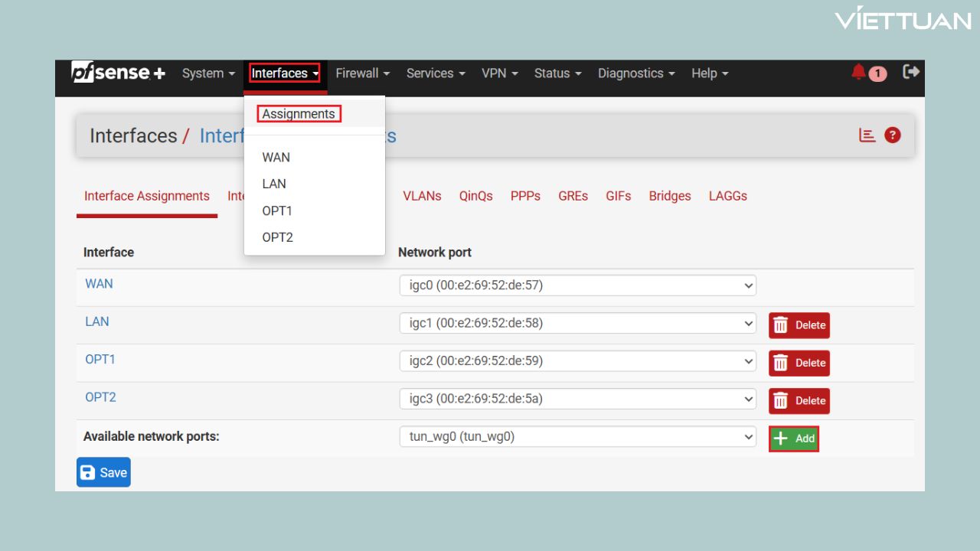This screenshot has width=980, height=551.
Task: Open the WAN interface link
Action: (x=99, y=284)
